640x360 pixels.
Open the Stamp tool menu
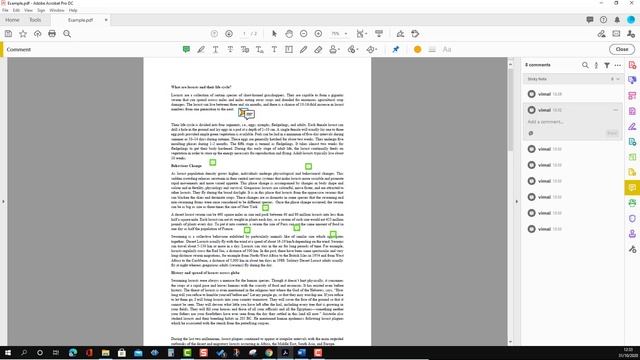[334, 49]
